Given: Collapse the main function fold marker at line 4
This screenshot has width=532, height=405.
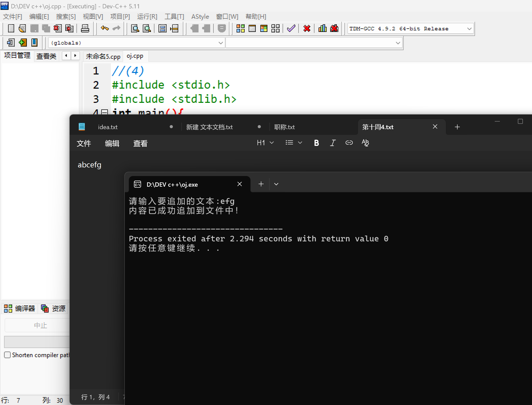Looking at the screenshot, I should tap(104, 112).
